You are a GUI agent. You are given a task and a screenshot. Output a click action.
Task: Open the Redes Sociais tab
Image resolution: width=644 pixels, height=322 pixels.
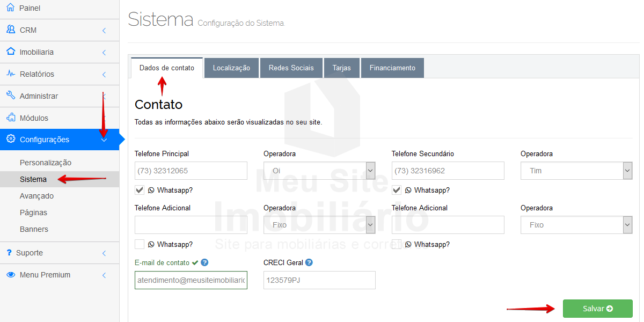tap(291, 68)
